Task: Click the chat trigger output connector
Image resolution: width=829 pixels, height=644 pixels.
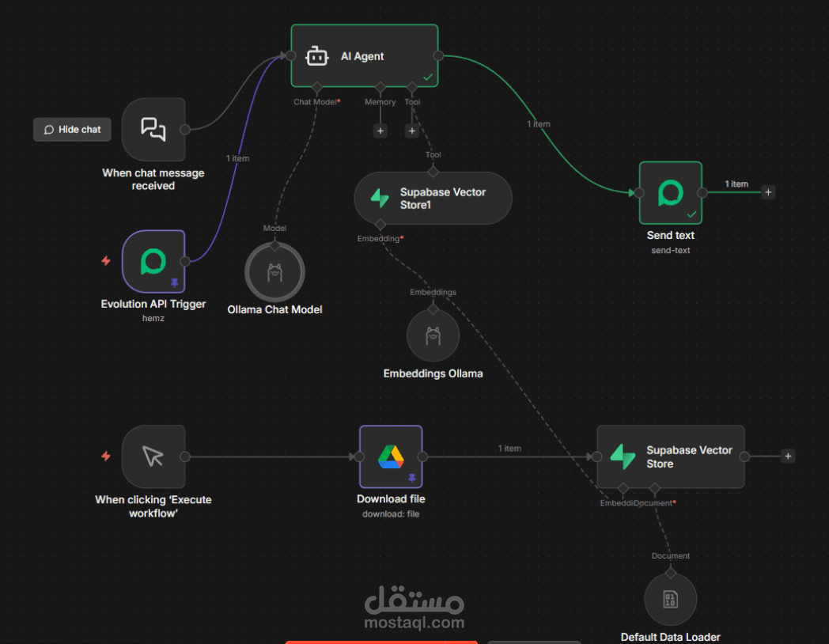Action: pos(185,129)
